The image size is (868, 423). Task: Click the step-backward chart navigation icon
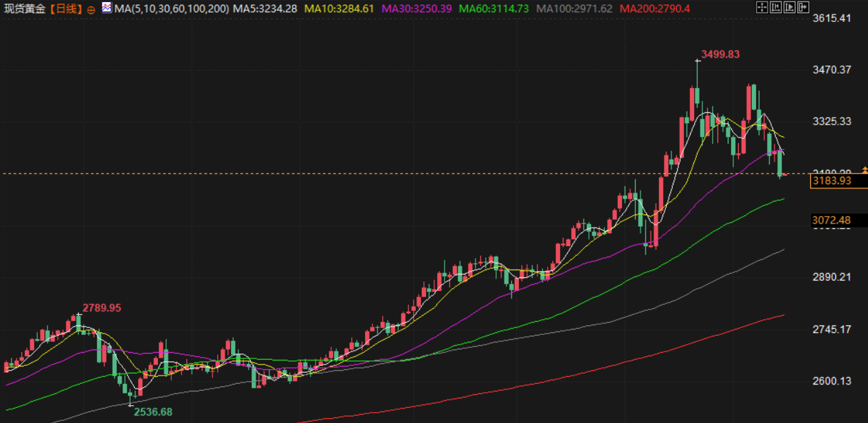pyautogui.click(x=775, y=8)
